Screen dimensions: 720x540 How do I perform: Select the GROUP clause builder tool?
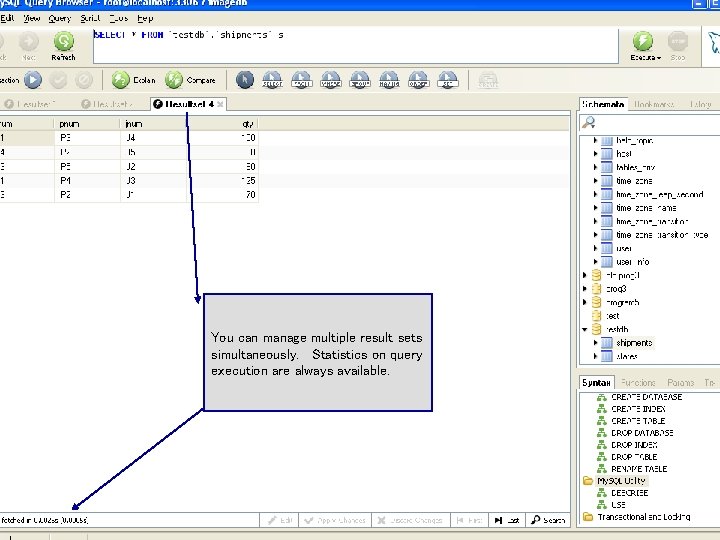[360, 80]
